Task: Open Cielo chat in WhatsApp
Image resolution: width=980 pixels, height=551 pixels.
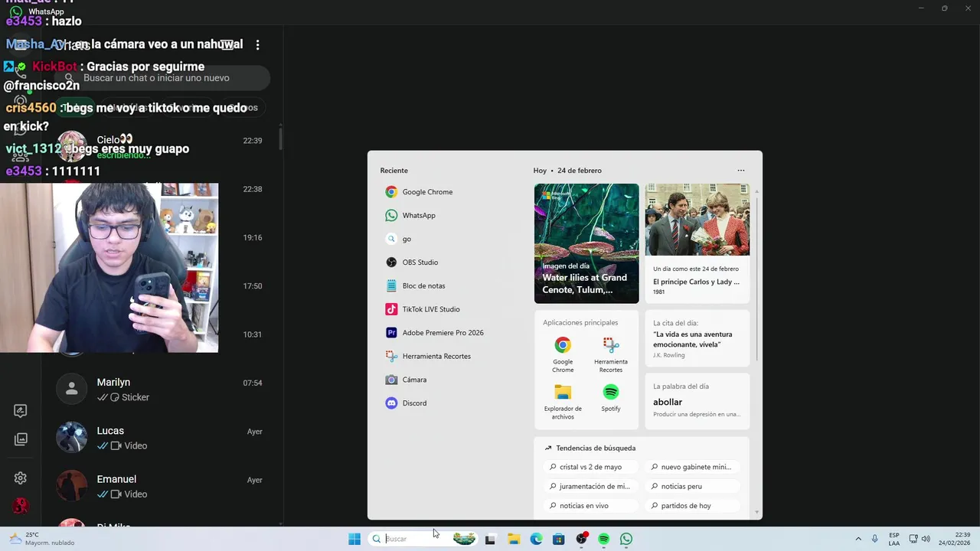Action: (162, 146)
